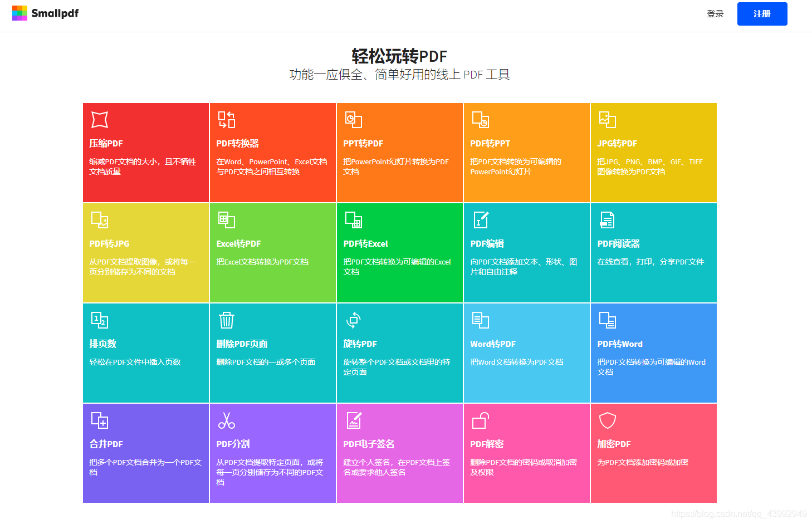812x524 pixels.
Task: Click the Smallpdf colorful logo icon
Action: tap(19, 13)
